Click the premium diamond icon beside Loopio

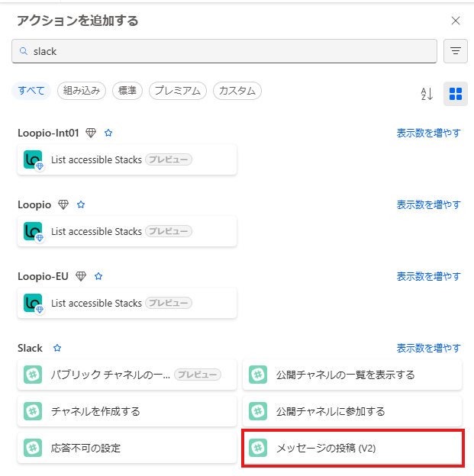pyautogui.click(x=63, y=204)
